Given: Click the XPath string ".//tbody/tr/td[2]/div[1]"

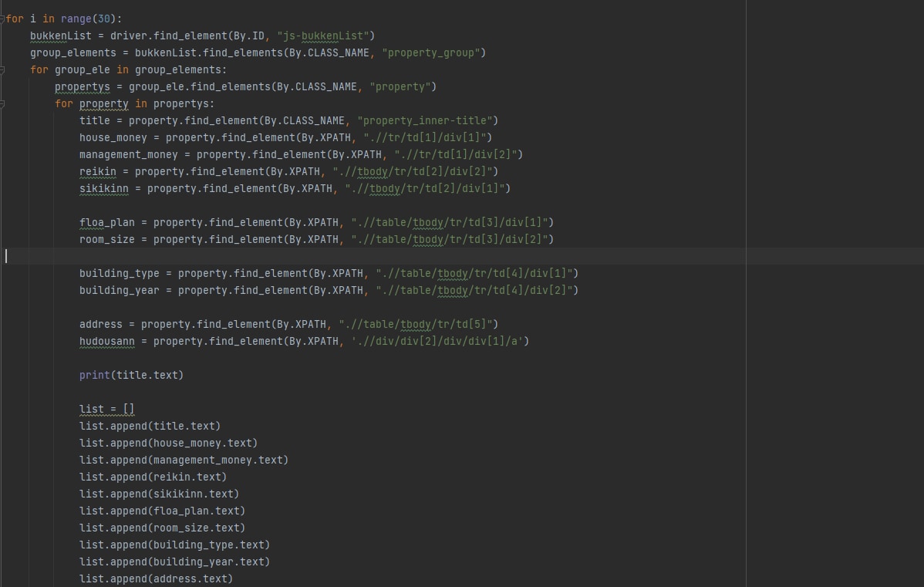Looking at the screenshot, I should pyautogui.click(x=425, y=189).
